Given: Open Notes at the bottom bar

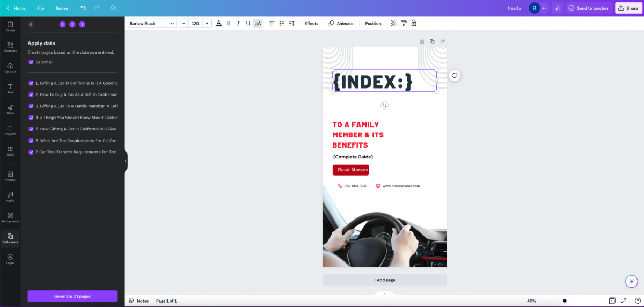Looking at the screenshot, I should click(x=139, y=301).
